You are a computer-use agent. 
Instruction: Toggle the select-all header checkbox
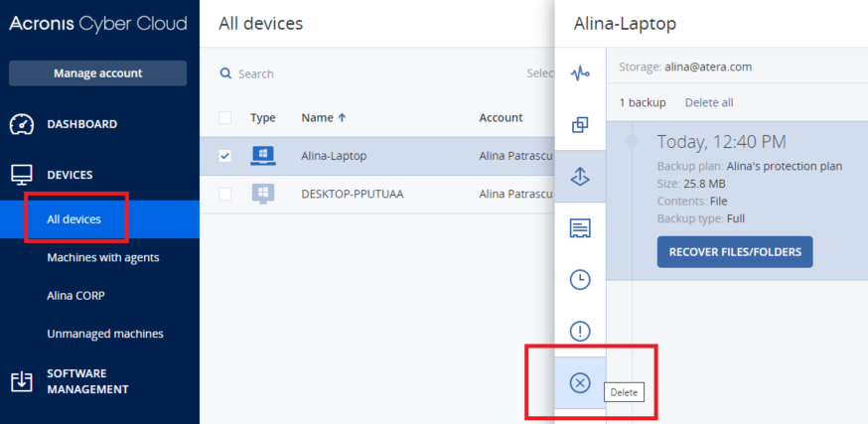click(224, 117)
